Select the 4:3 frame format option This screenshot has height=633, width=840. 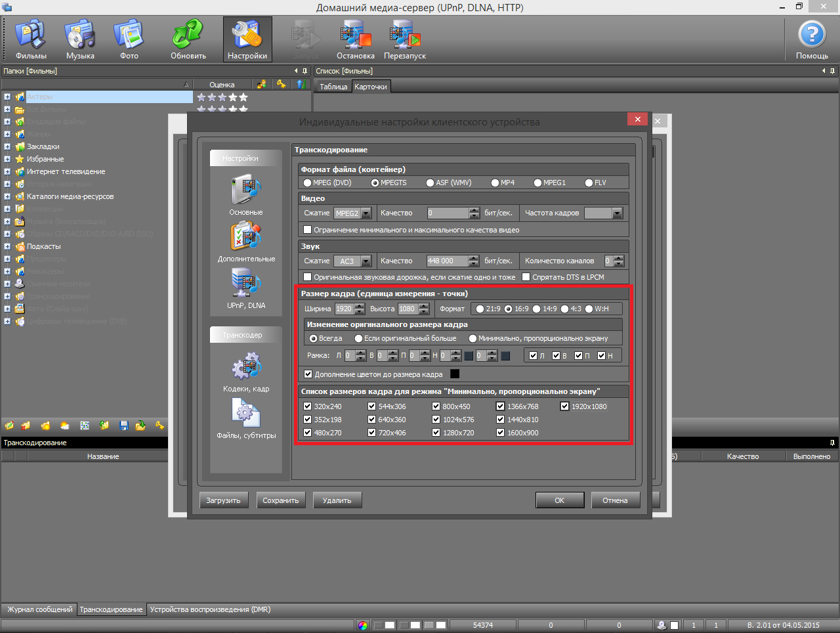(564, 309)
